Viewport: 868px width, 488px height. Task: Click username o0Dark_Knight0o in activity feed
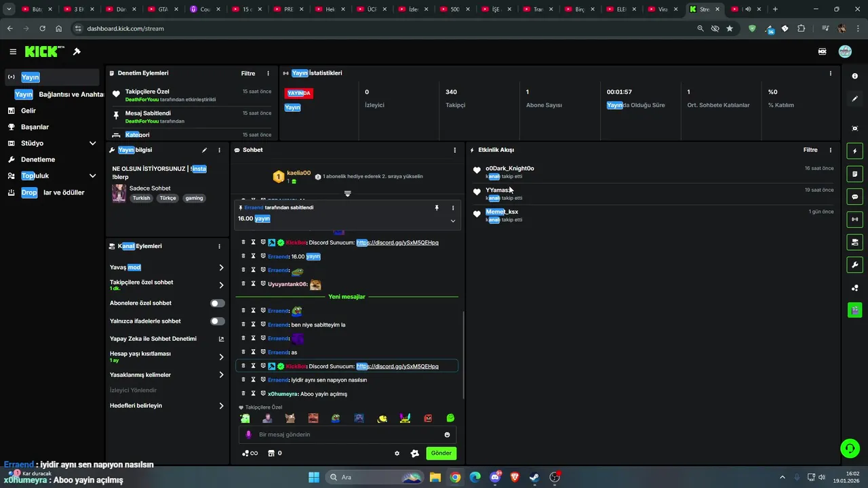pyautogui.click(x=510, y=168)
